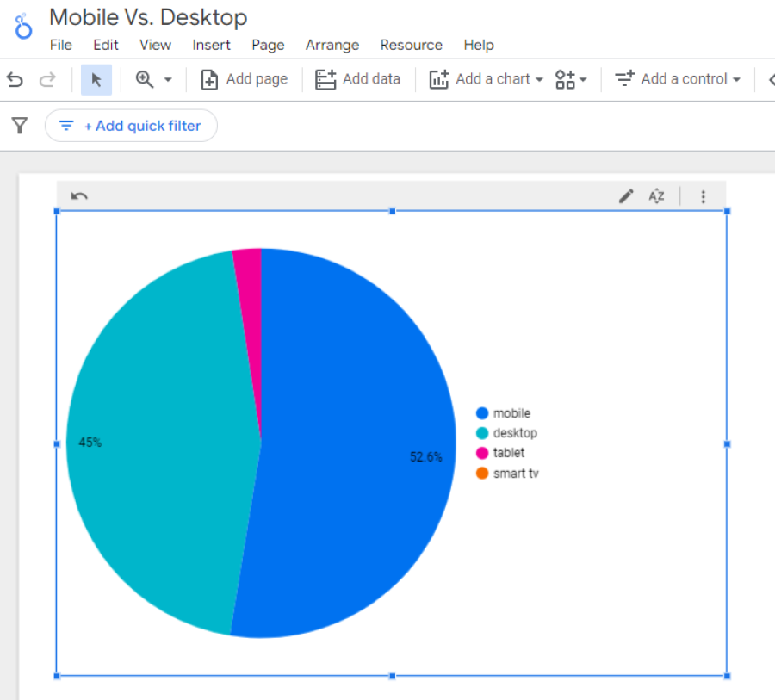
Task: Click the filter funnel icon
Action: (x=20, y=126)
